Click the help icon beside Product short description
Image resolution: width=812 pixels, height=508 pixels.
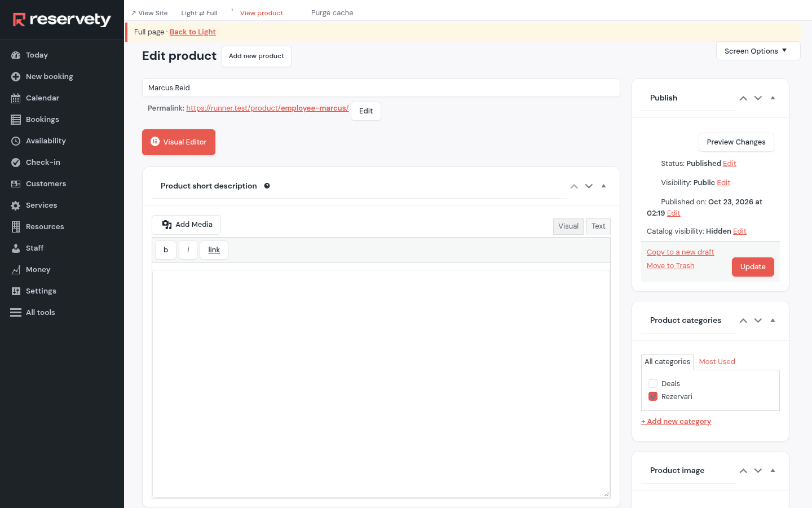click(267, 186)
